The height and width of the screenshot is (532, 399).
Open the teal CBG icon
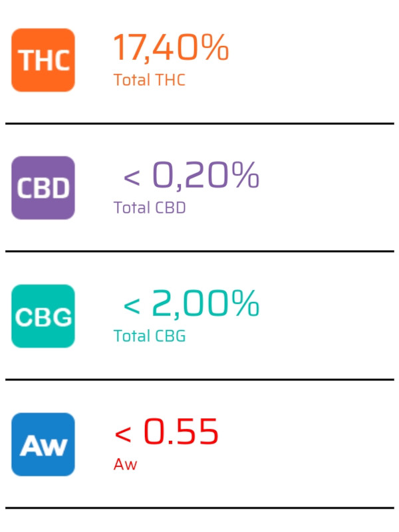click(x=43, y=316)
